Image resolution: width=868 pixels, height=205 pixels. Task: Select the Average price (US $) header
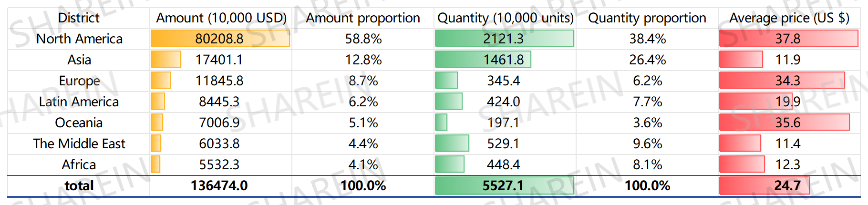(789, 18)
